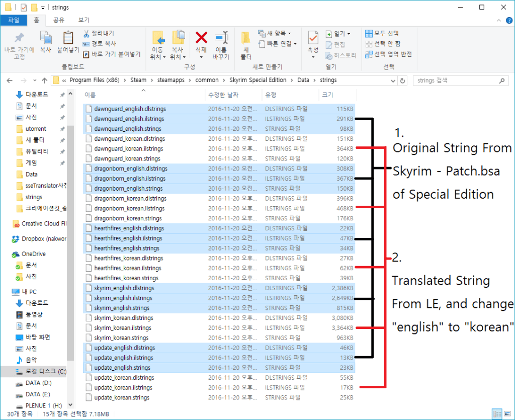The width and height of the screenshot is (515, 420).
Task: Go up one folder level
Action: click(x=45, y=80)
